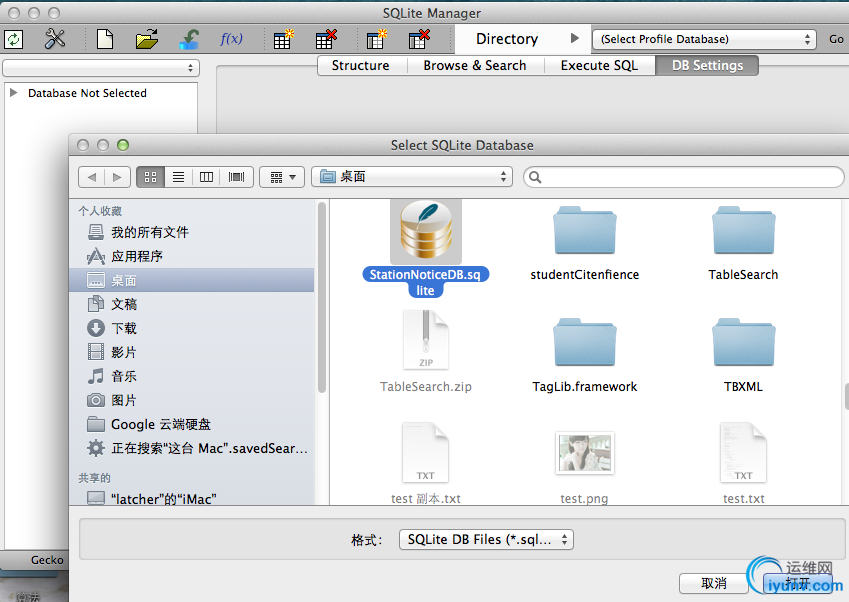Click the Refresh icon in SQLite Manager toolbar
Image resolution: width=849 pixels, height=602 pixels.
pyautogui.click(x=14, y=39)
